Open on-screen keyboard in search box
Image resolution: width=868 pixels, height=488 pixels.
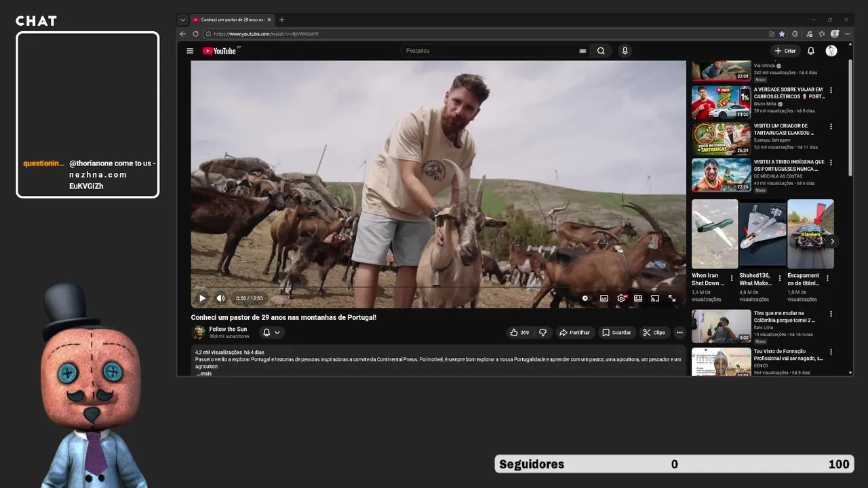[583, 51]
